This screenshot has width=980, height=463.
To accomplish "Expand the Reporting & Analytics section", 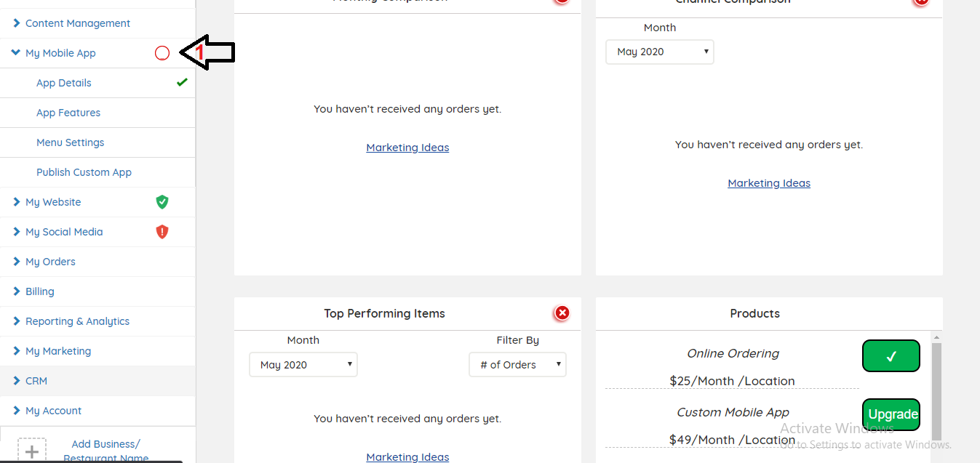I will coord(77,321).
